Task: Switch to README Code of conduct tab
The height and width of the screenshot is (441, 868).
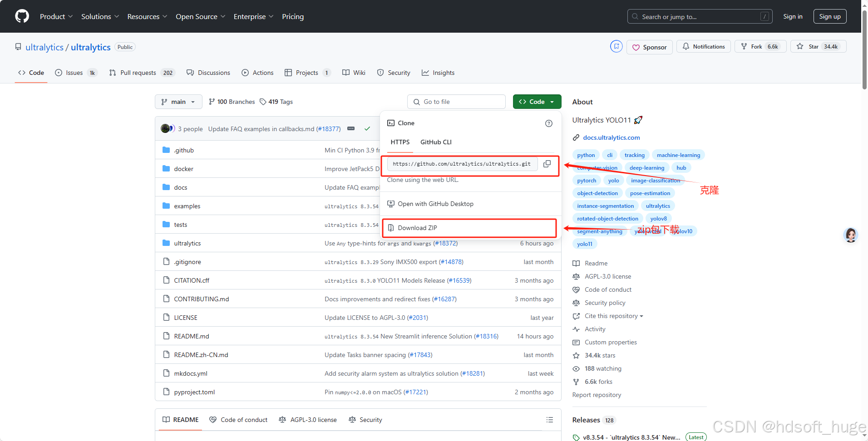Action: 238,420
